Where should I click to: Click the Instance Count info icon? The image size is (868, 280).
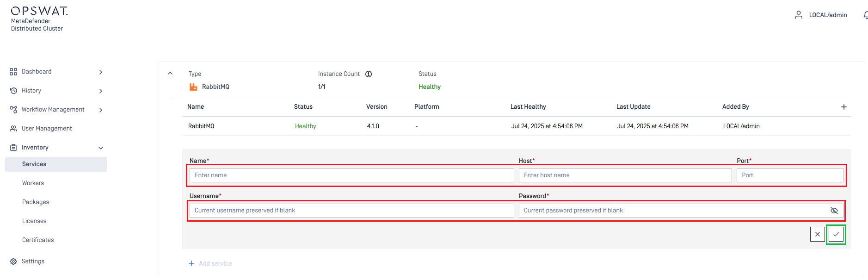click(x=369, y=74)
